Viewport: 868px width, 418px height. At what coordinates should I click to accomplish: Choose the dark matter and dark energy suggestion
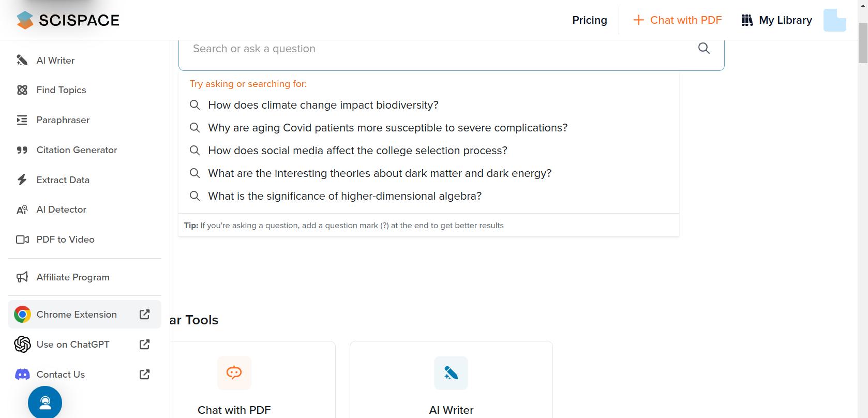click(379, 173)
